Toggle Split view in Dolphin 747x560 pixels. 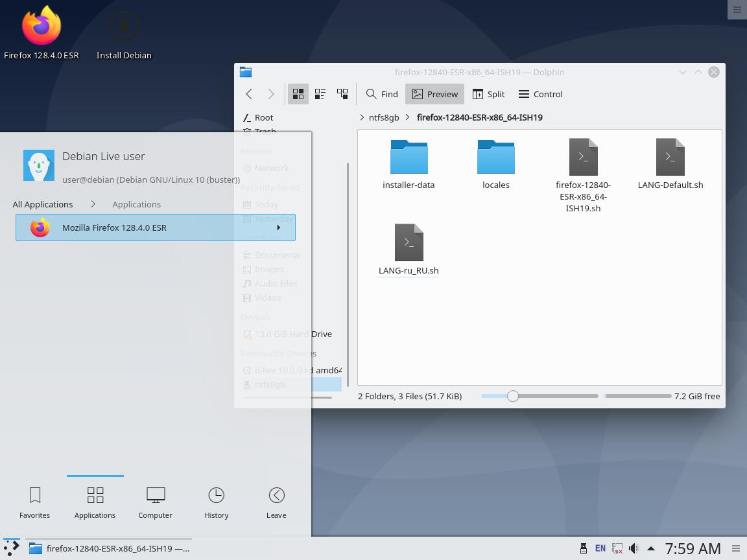tap(488, 94)
